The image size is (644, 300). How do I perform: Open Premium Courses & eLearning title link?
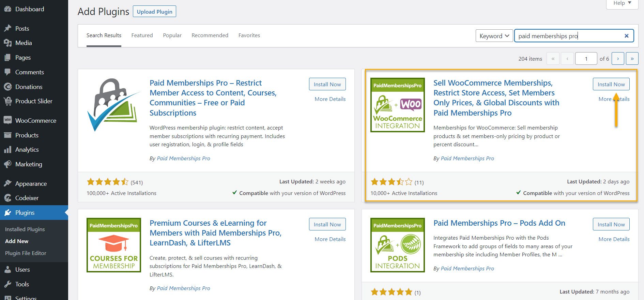click(215, 233)
